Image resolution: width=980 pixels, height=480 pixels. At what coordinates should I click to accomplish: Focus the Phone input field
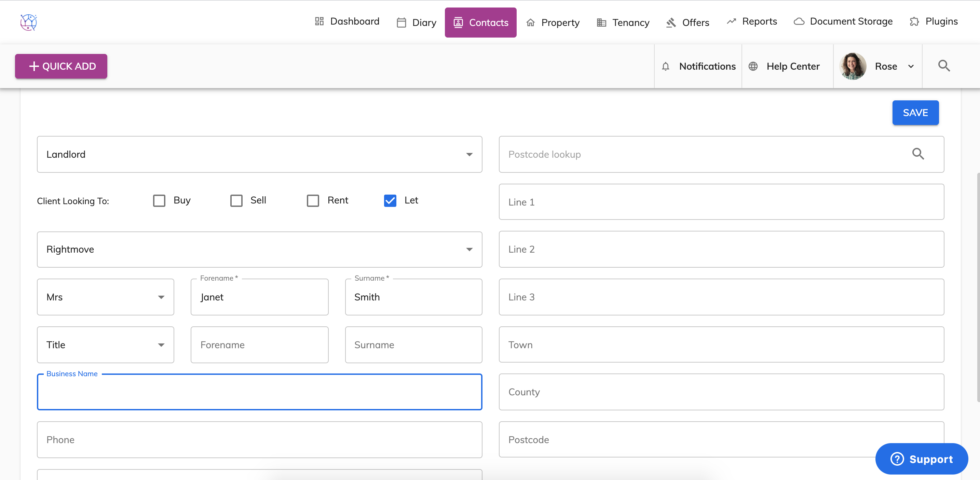(259, 439)
